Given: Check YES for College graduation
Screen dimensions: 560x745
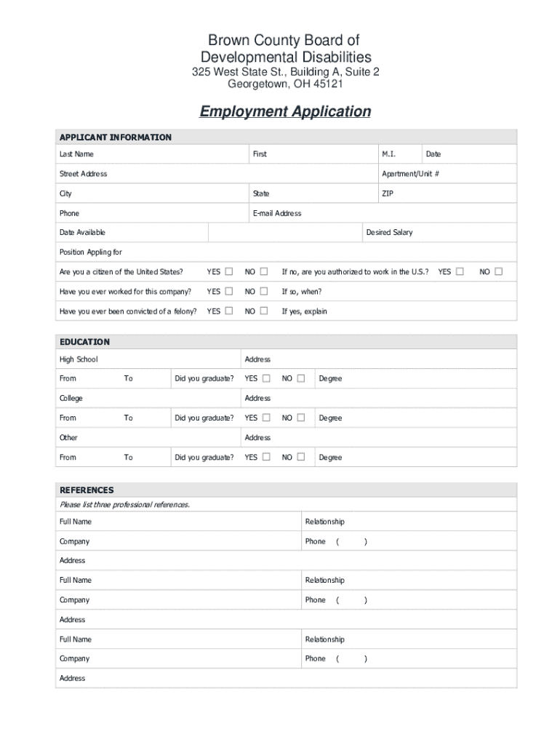Looking at the screenshot, I should [x=266, y=418].
